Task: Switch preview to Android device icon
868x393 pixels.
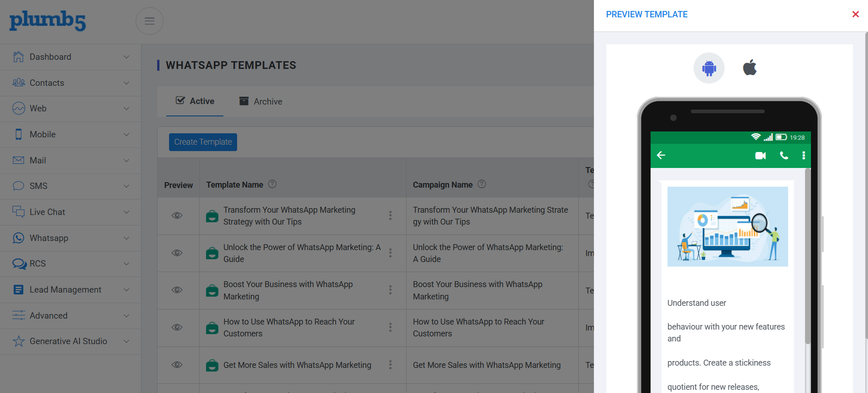Action: [x=709, y=68]
